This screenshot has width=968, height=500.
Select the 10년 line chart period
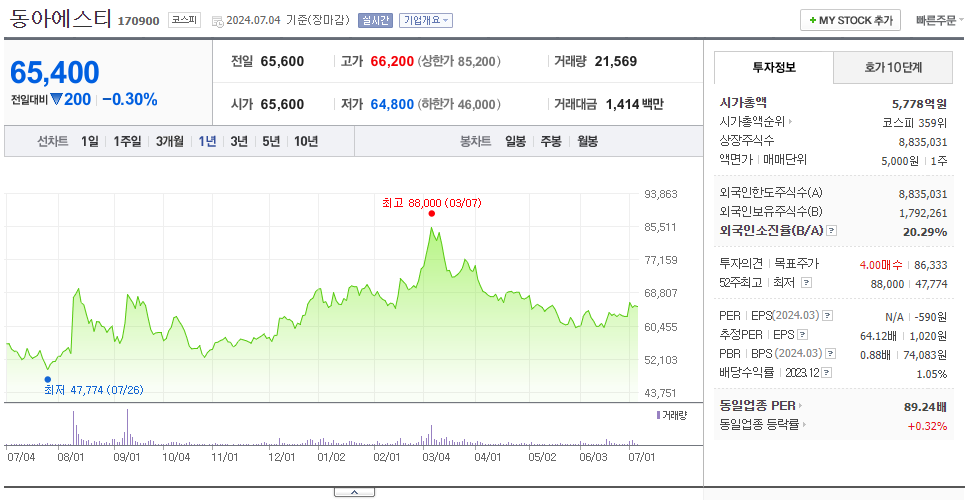click(306, 141)
